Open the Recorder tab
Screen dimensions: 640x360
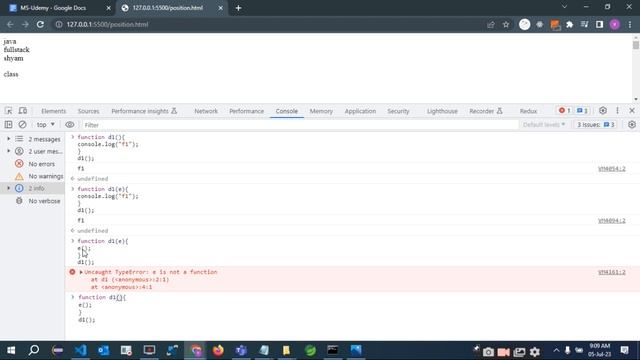pyautogui.click(x=486, y=111)
